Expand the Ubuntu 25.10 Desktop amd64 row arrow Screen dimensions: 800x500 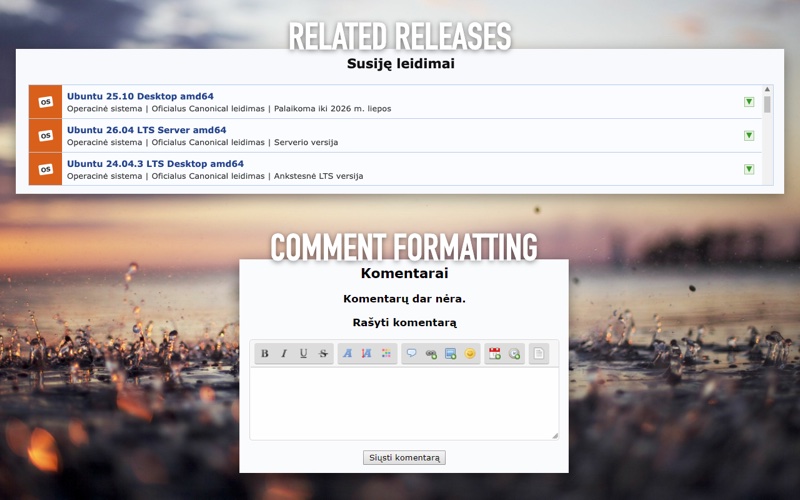[748, 102]
